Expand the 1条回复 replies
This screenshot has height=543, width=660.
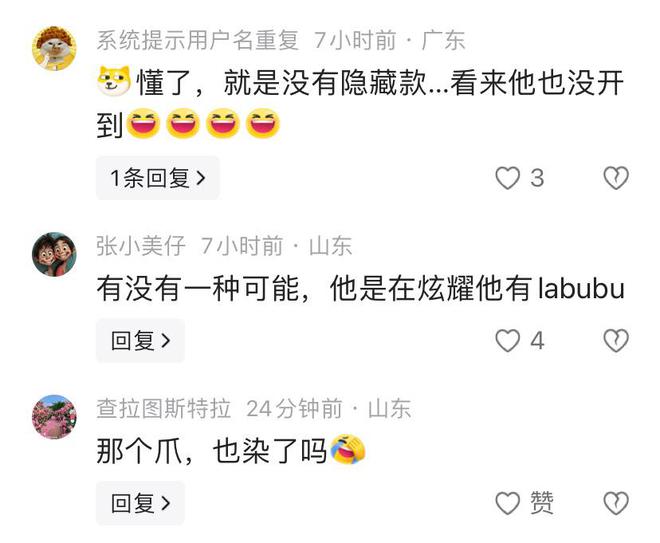(158, 178)
